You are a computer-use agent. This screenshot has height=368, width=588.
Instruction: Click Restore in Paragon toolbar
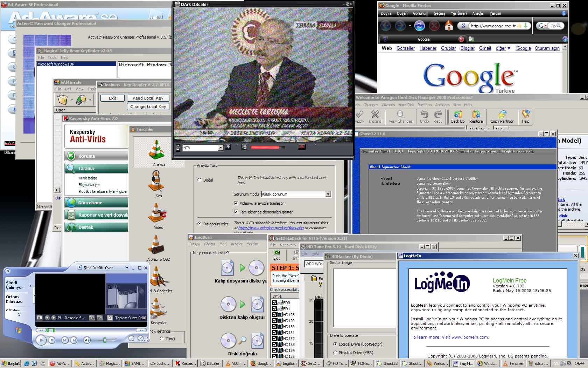[x=476, y=117]
